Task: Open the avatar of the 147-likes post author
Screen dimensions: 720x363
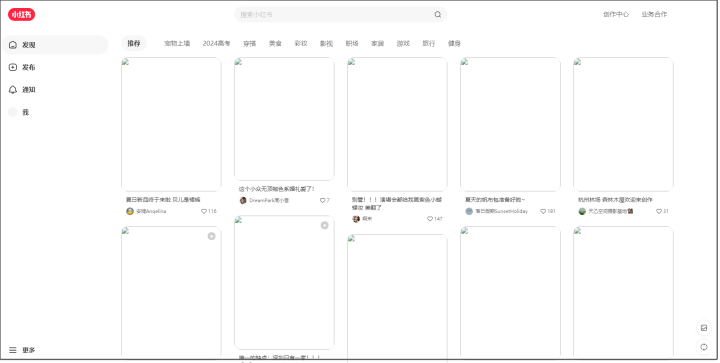Action: click(x=356, y=219)
